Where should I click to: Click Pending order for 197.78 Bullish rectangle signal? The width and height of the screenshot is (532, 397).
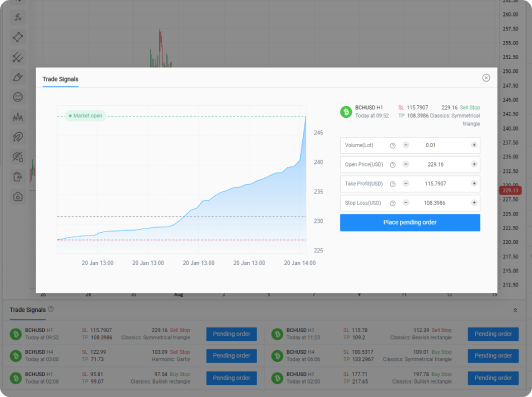tap(493, 378)
